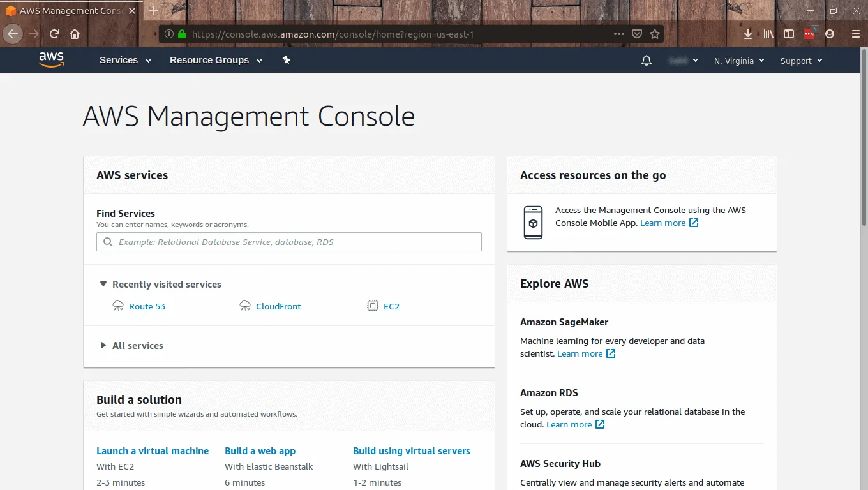Reload the page with the refresh icon

[x=54, y=34]
